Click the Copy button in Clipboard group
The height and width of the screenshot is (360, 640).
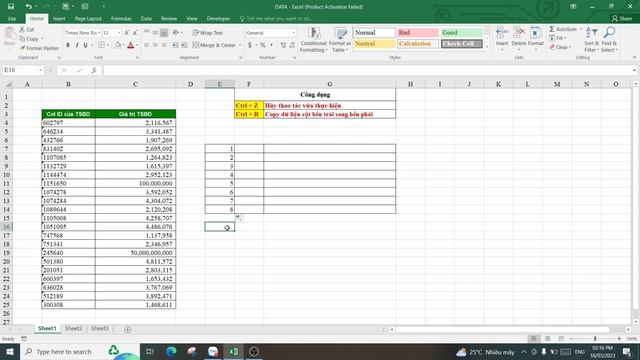click(29, 39)
